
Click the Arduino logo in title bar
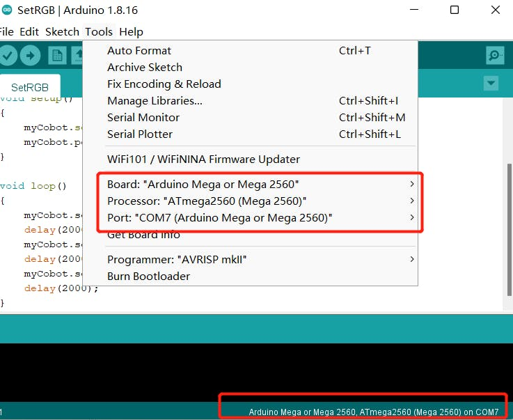pyautogui.click(x=7, y=10)
